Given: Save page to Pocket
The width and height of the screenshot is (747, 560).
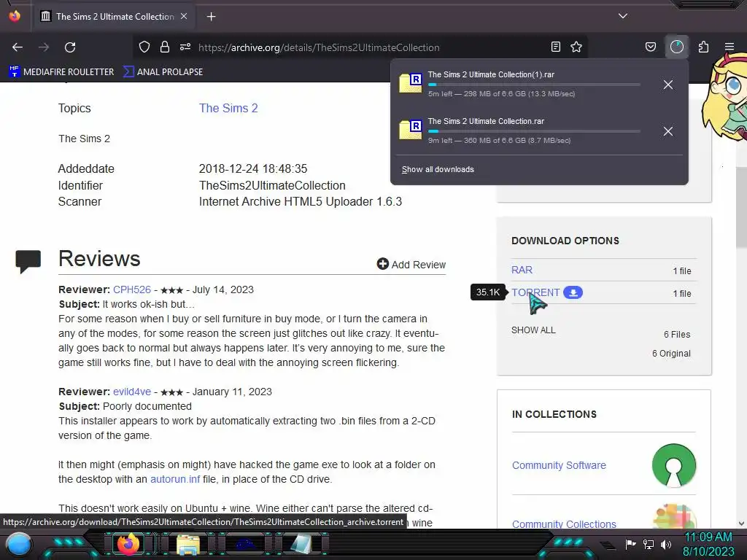Looking at the screenshot, I should click(650, 47).
